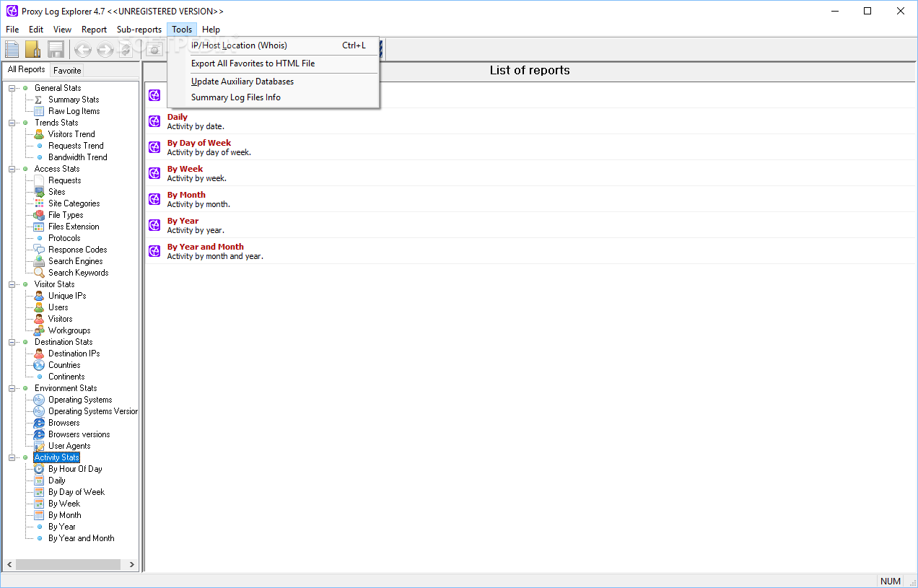Open the By Year report link

pyautogui.click(x=183, y=221)
